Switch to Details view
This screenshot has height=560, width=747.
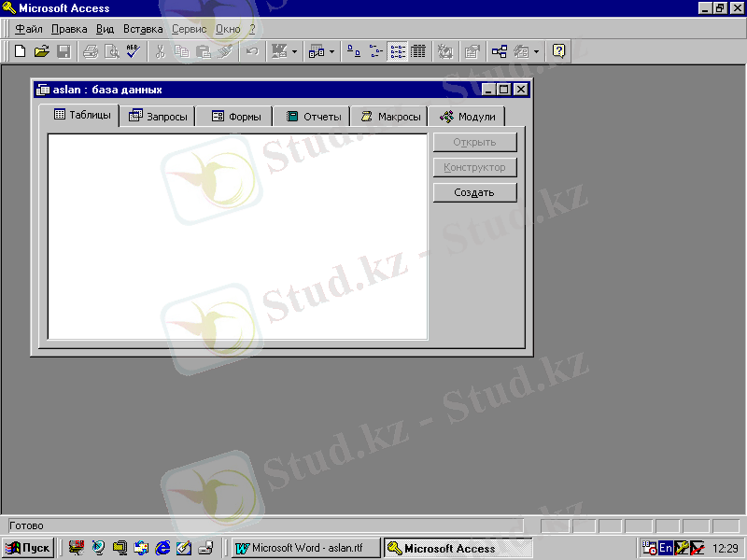pyautogui.click(x=418, y=51)
